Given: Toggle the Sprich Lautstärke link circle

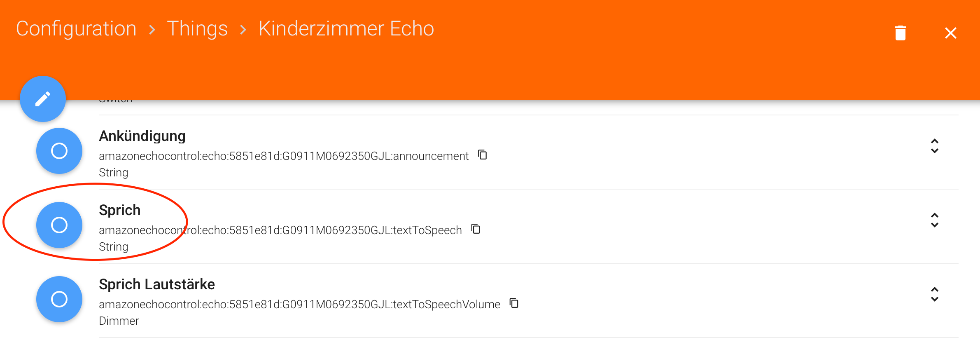Looking at the screenshot, I should coord(59,299).
